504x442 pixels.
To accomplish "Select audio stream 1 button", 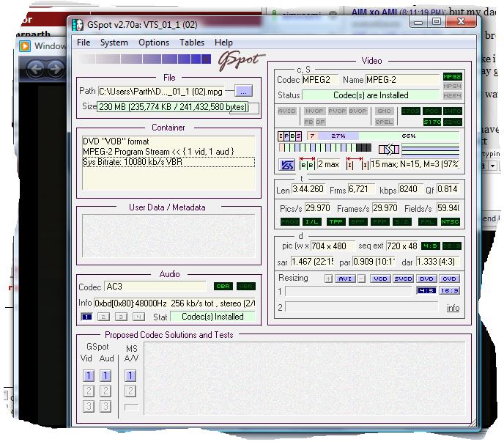I will coord(86,317).
